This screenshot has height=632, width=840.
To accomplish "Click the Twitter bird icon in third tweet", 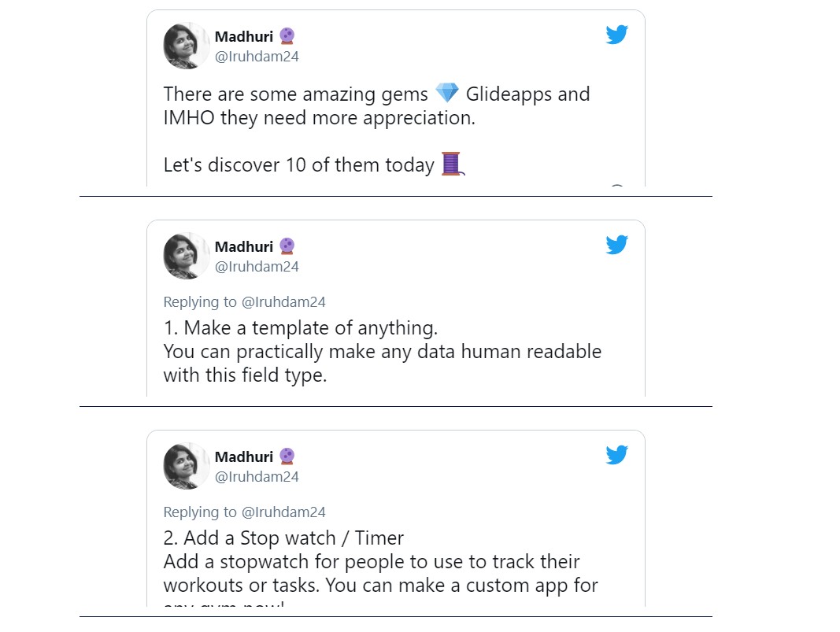I will [616, 455].
